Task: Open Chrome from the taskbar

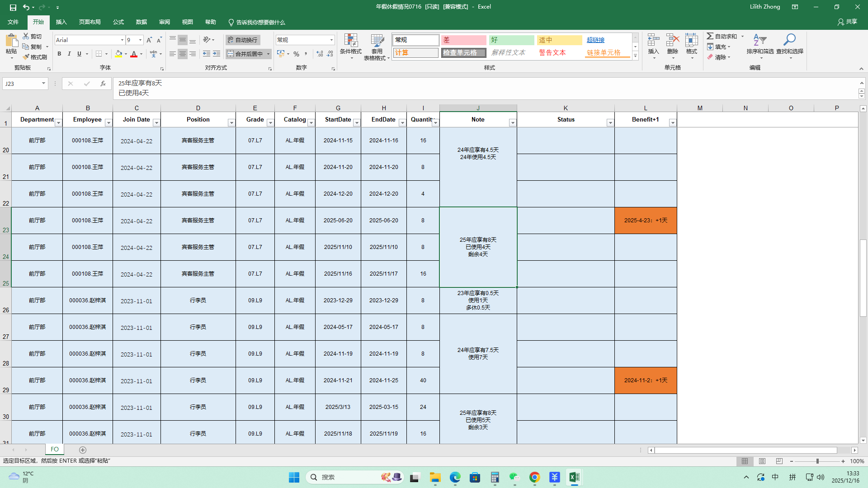Action: (534, 477)
